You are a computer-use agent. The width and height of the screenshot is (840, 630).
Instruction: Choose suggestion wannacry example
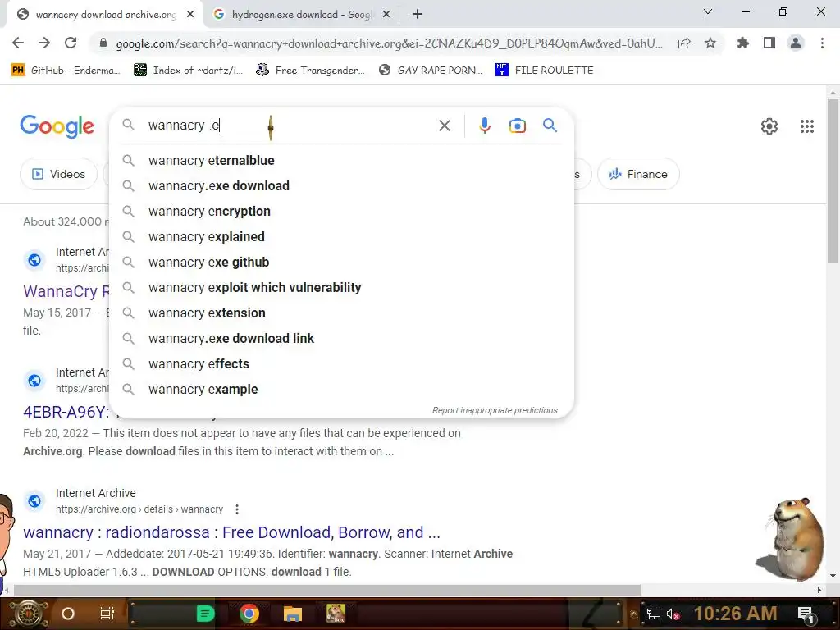coord(341,390)
